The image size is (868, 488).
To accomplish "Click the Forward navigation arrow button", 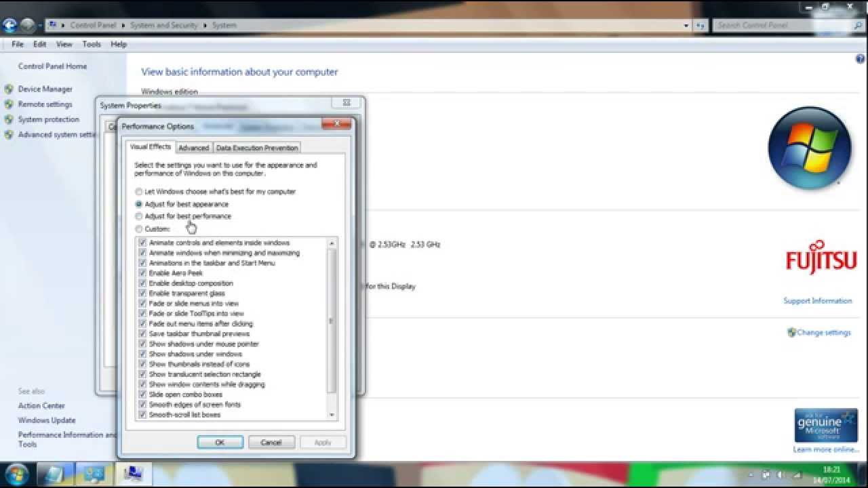I will 28,26.
